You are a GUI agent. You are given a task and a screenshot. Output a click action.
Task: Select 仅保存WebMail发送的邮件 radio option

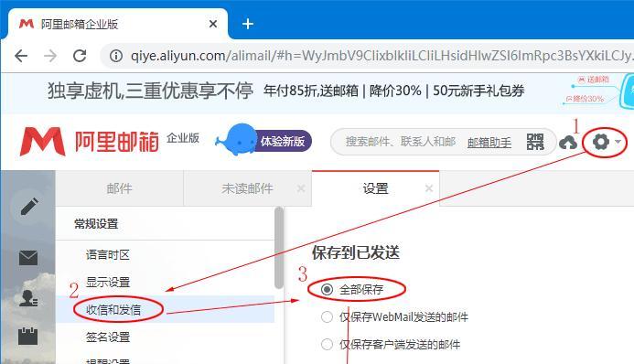[327, 316]
